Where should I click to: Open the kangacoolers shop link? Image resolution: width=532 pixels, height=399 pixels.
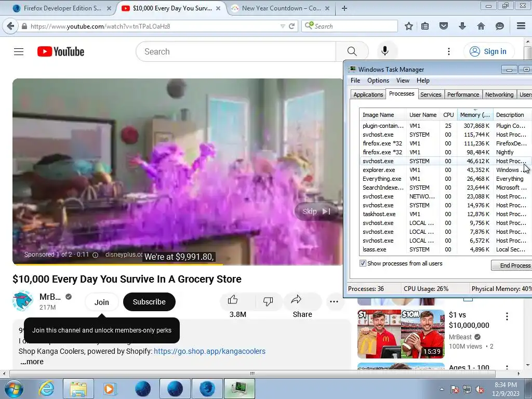pyautogui.click(x=209, y=351)
